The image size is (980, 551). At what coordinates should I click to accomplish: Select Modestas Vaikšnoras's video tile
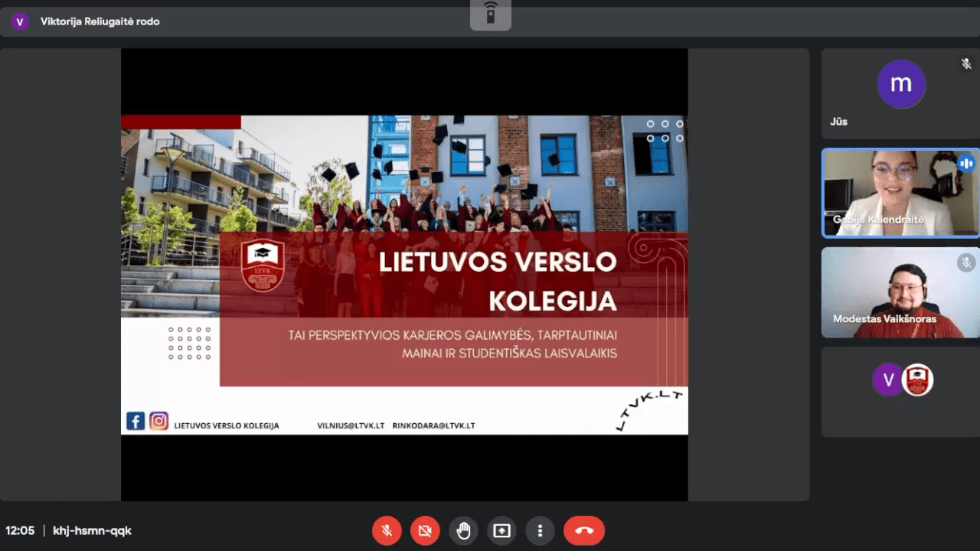point(900,292)
